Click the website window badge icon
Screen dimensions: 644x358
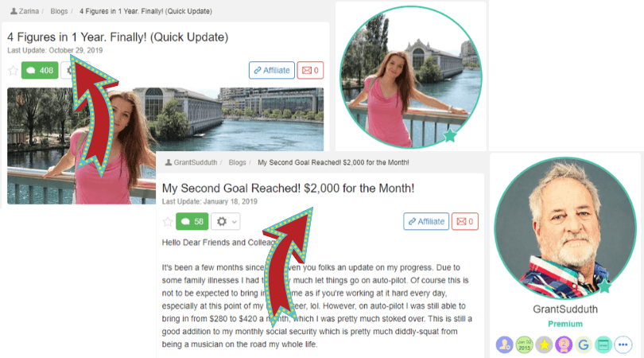pyautogui.click(x=603, y=344)
